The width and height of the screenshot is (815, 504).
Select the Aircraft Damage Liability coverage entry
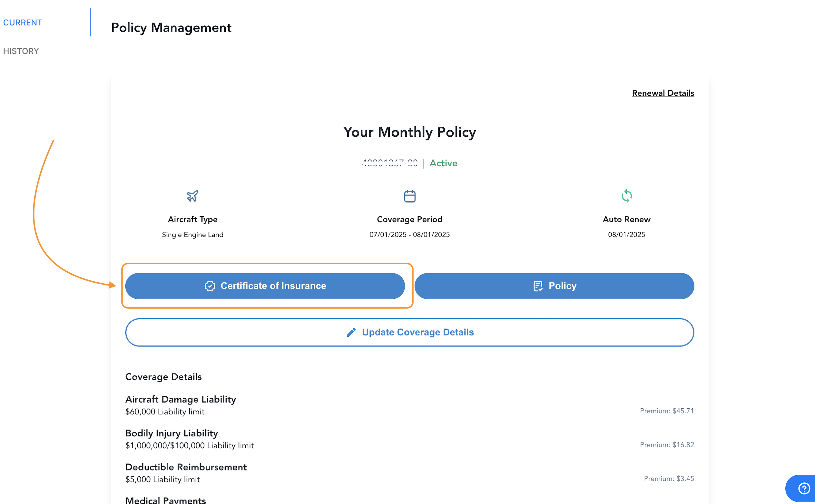(181, 399)
